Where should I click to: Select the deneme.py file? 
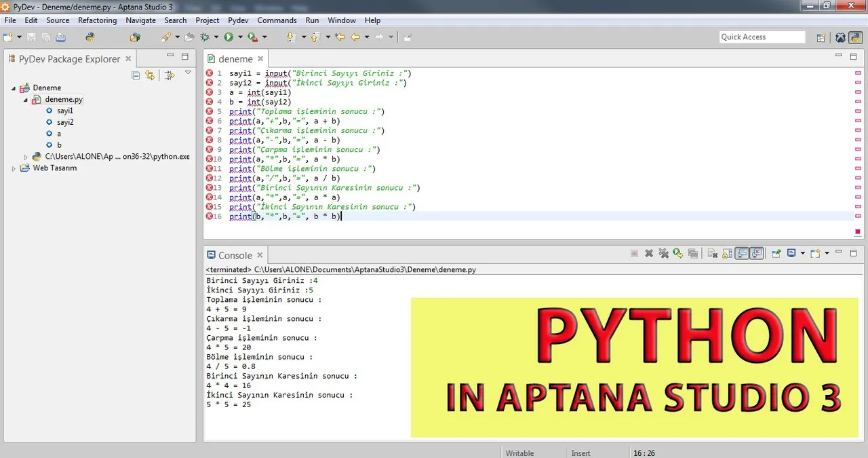(64, 100)
